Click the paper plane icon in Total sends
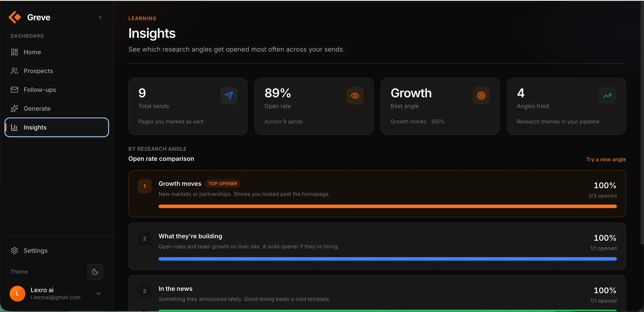 pyautogui.click(x=229, y=96)
